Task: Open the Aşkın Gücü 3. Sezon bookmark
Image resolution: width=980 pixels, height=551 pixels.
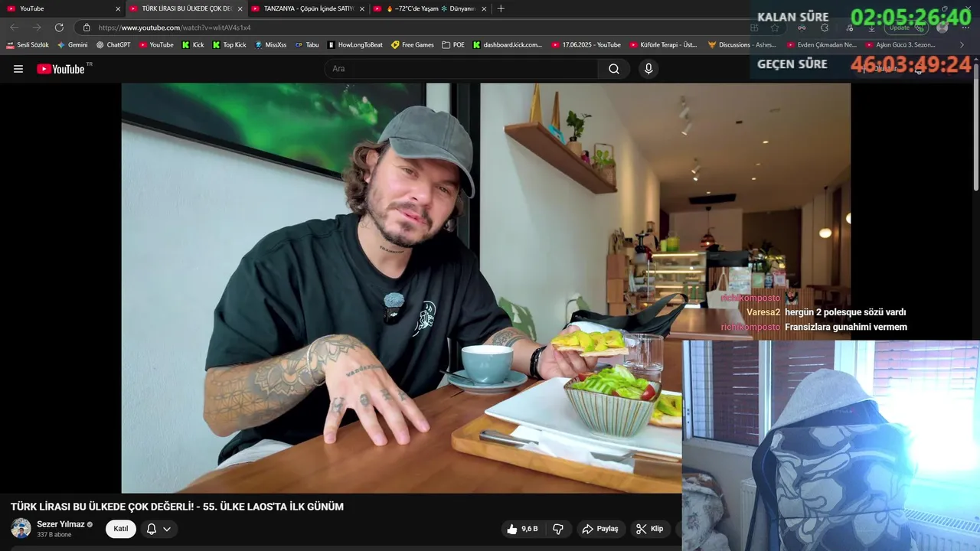Action: click(x=900, y=45)
